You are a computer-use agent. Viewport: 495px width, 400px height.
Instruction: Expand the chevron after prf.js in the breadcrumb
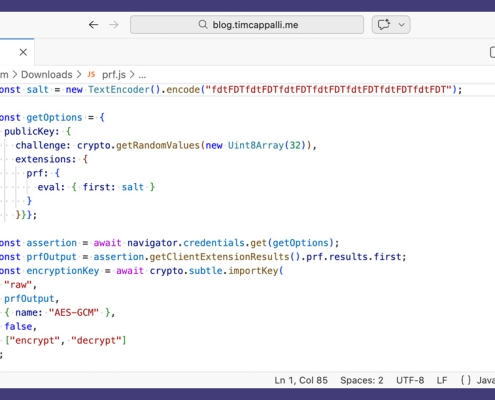(132, 75)
